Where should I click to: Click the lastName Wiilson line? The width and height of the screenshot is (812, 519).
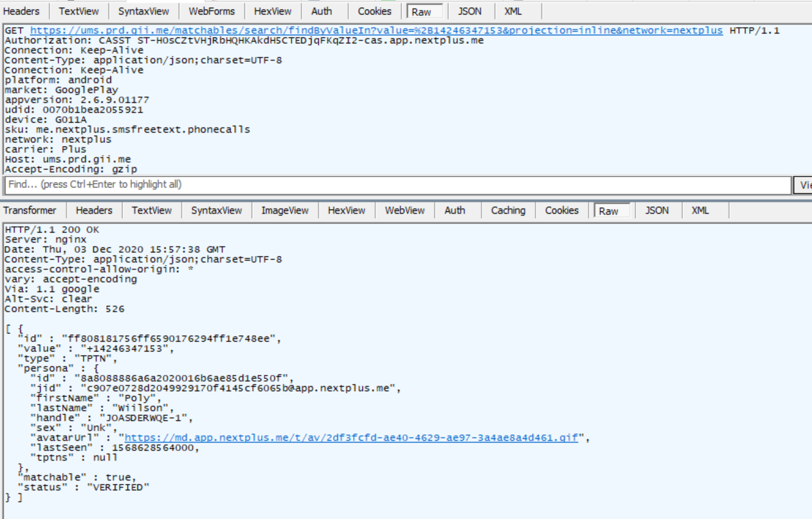(103, 408)
